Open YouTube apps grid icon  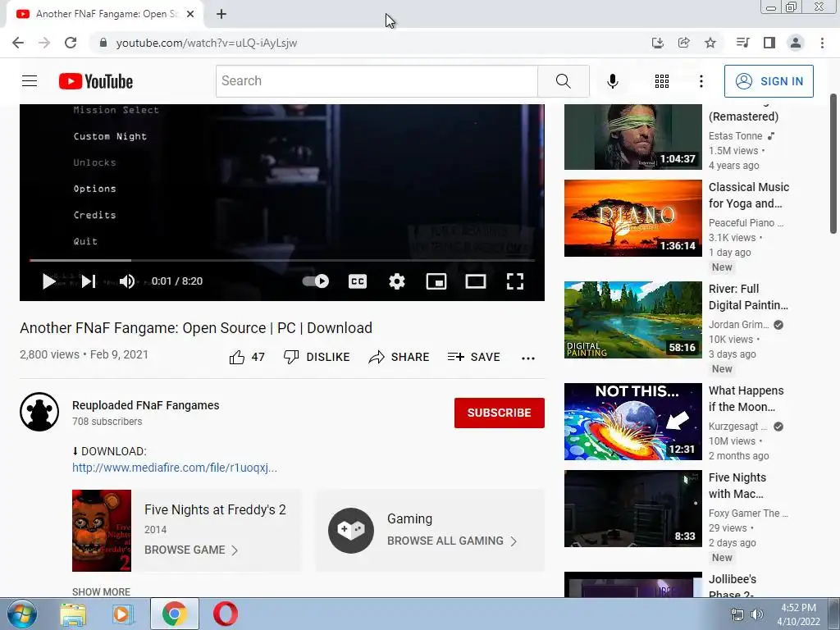(x=662, y=81)
